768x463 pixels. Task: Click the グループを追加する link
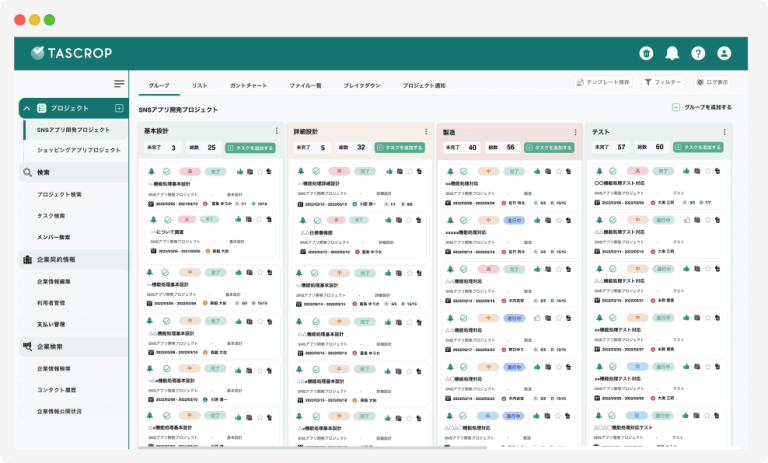702,107
